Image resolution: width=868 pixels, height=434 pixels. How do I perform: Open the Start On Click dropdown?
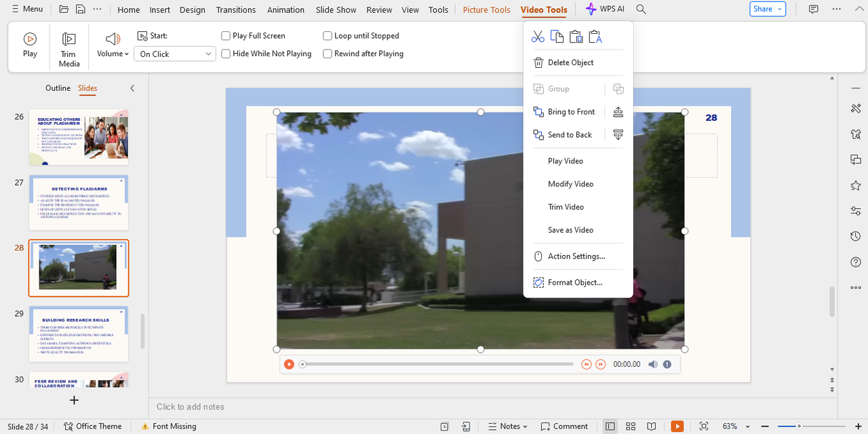coord(175,54)
